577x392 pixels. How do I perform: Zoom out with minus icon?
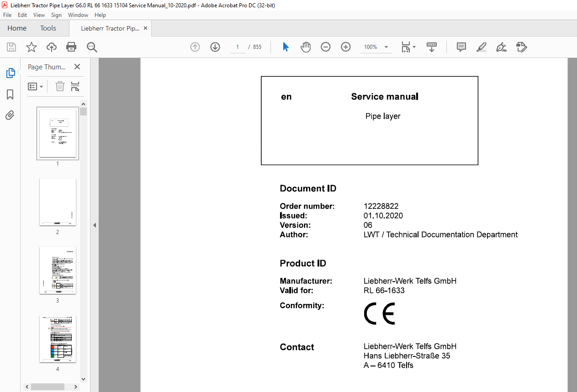click(x=326, y=47)
